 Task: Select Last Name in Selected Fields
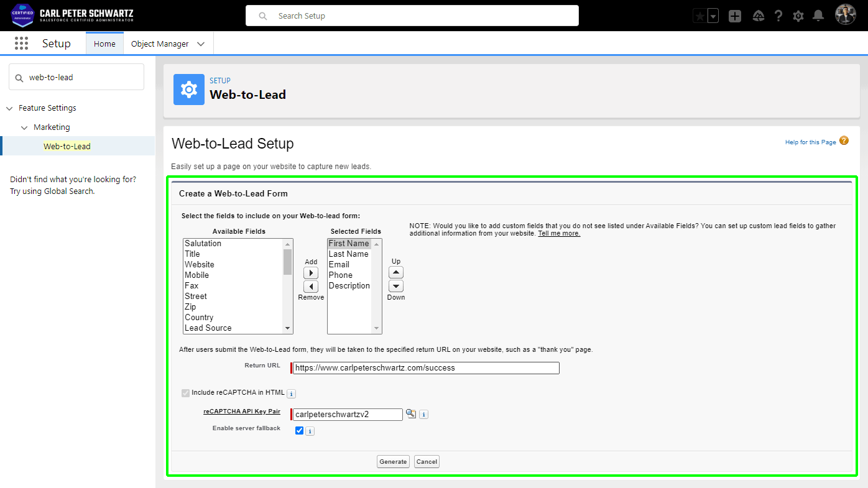349,254
